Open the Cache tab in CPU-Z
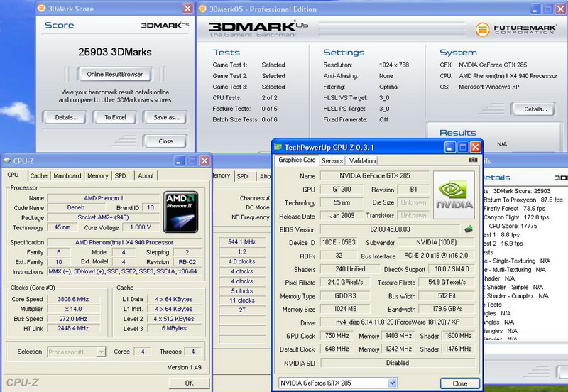Image resolution: width=568 pixels, height=392 pixels. 38,175
